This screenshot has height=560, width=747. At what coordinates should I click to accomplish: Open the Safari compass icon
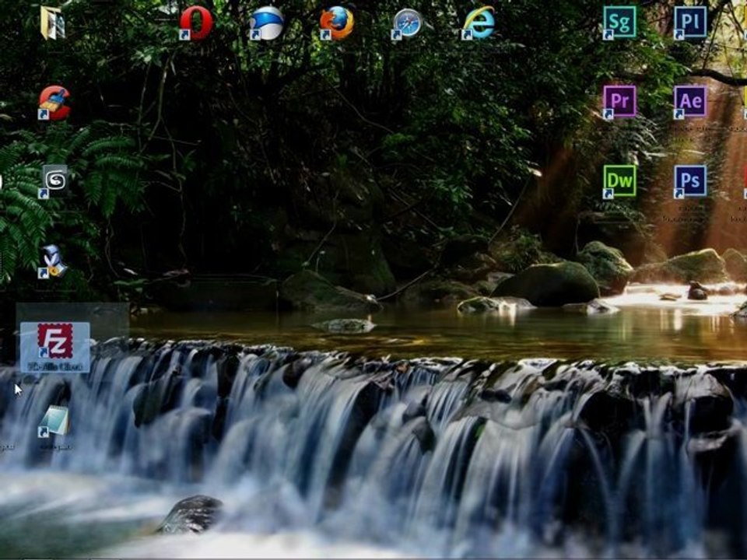point(408,23)
